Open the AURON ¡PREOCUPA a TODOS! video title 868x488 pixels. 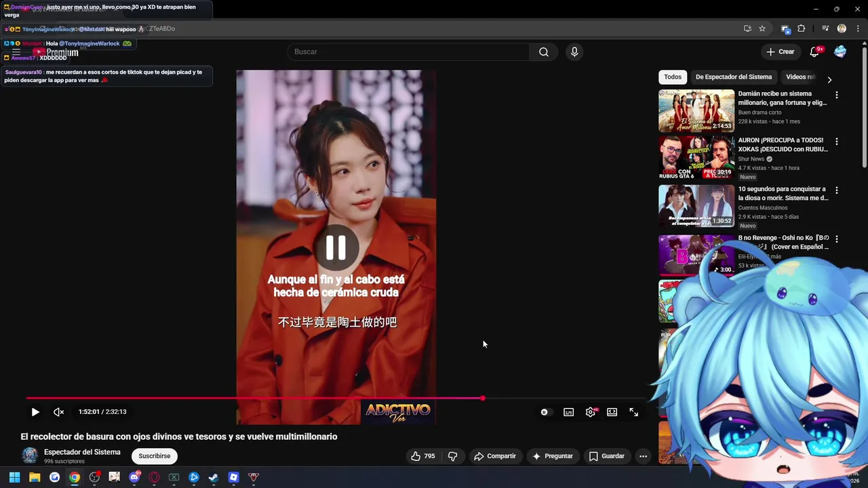tap(783, 144)
